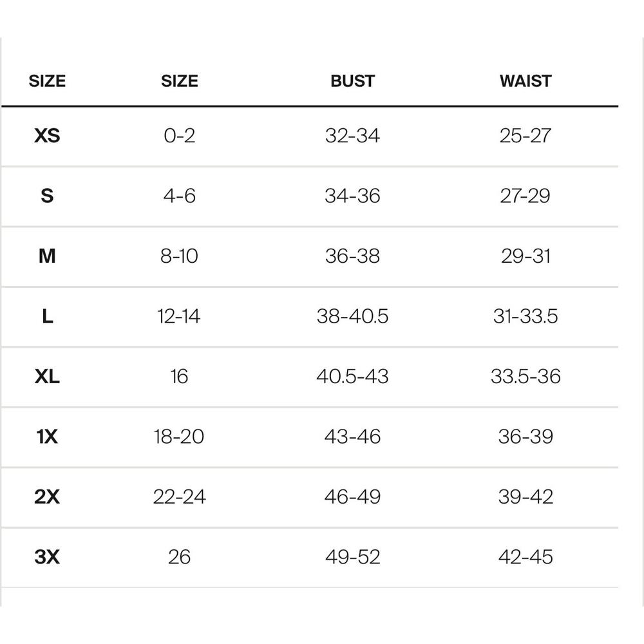
Task: Select the XS size row label
Action: click(47, 135)
